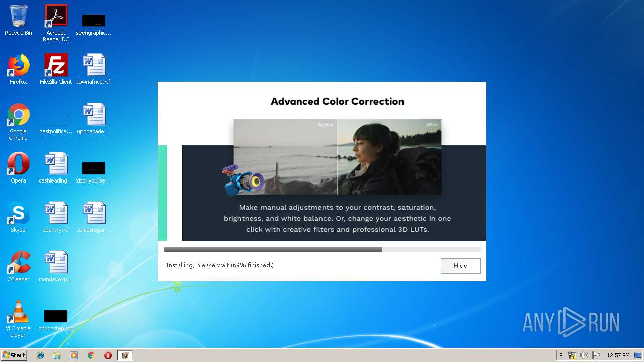Launch Skype from the desktop
The width and height of the screenshot is (644, 362).
[x=18, y=217]
